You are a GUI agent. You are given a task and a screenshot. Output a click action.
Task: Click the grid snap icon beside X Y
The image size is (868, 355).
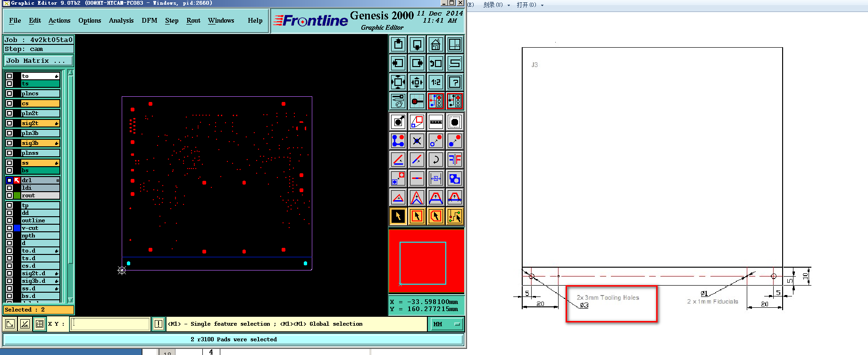[40, 324]
